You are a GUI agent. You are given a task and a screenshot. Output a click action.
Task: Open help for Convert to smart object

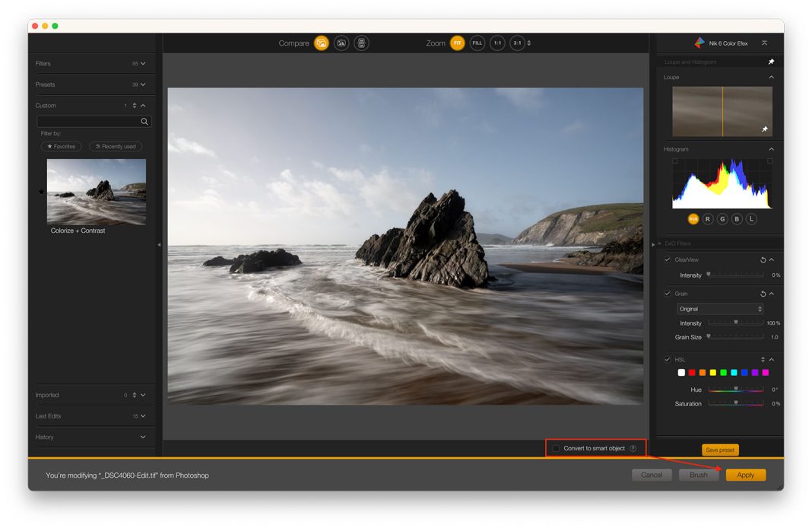click(x=633, y=448)
